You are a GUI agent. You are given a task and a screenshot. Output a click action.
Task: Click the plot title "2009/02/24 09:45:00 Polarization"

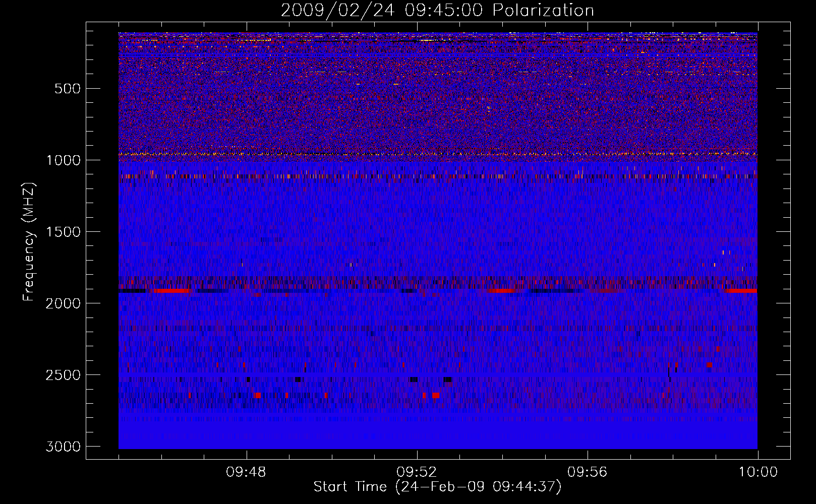click(437, 11)
